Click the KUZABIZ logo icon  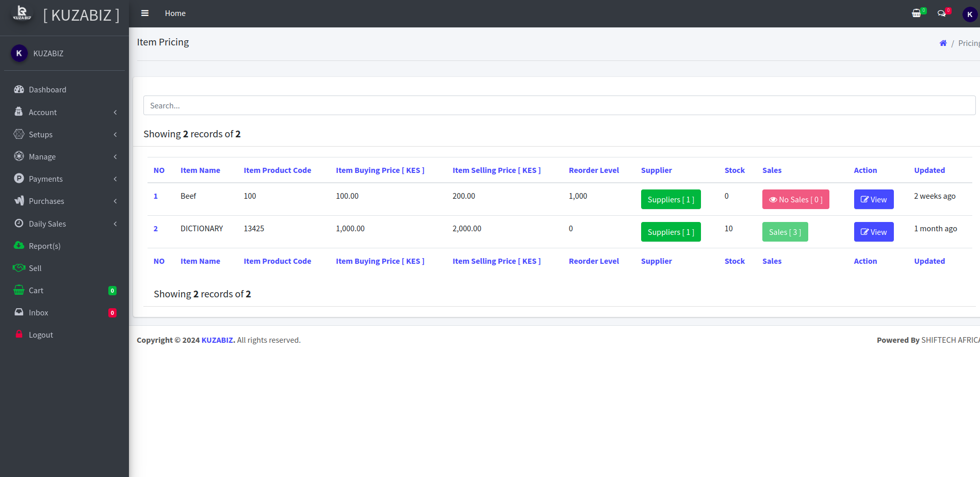(22, 13)
